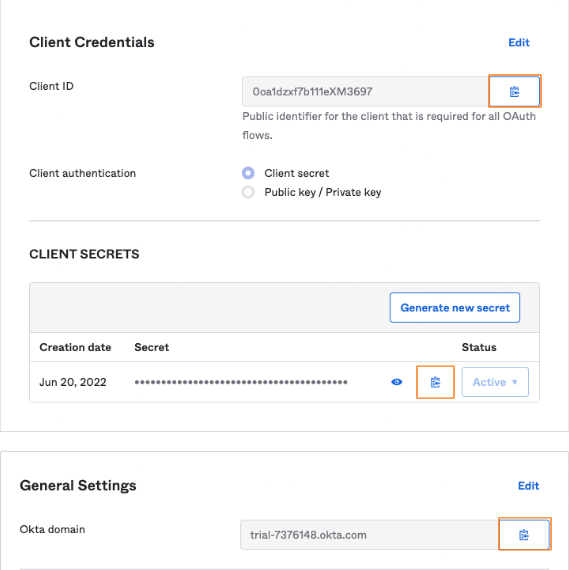Image resolution: width=569 pixels, height=570 pixels.
Task: Click the Client Credentials heading
Action: tap(92, 42)
